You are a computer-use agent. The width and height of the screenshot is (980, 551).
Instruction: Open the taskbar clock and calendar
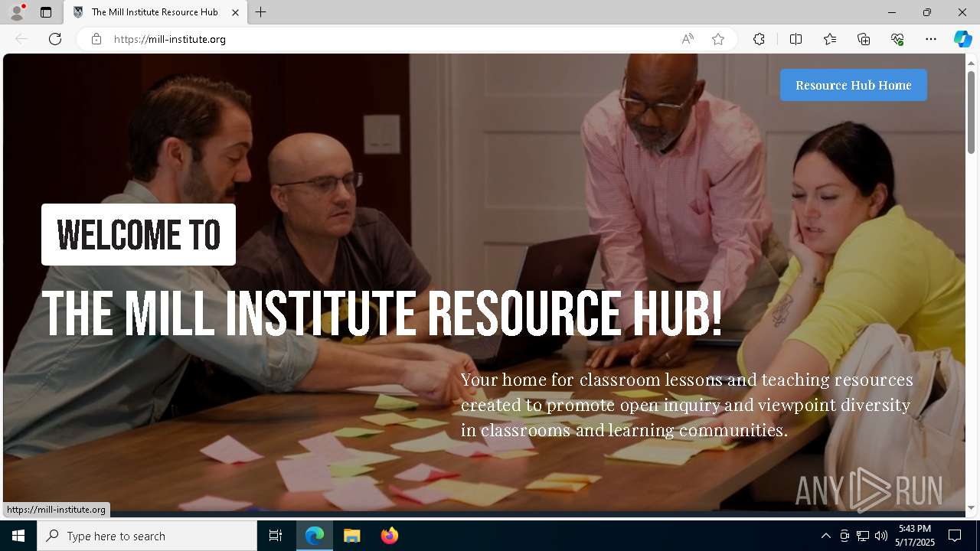[x=916, y=536]
